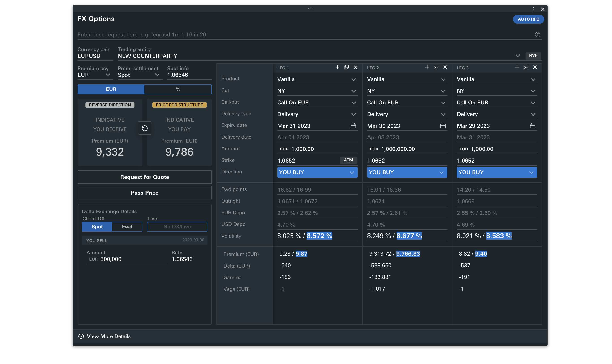The height and width of the screenshot is (364, 612).
Task: Click the gauge icon beside View More Details
Action: point(81,336)
